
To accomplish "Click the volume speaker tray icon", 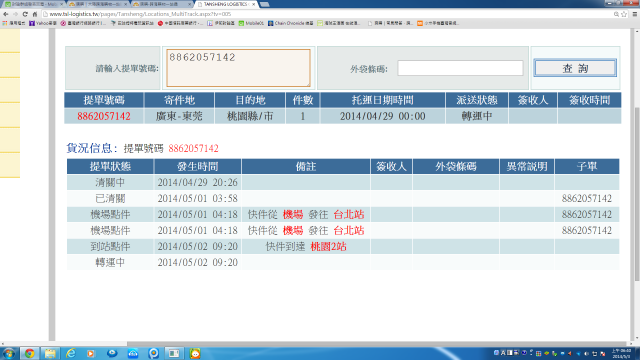I will [587, 353].
